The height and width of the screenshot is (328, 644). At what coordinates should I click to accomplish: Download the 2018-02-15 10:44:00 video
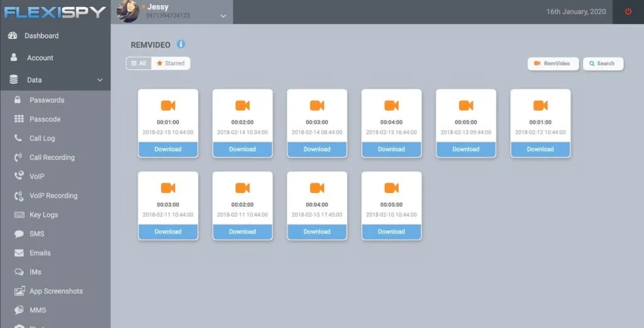168,150
